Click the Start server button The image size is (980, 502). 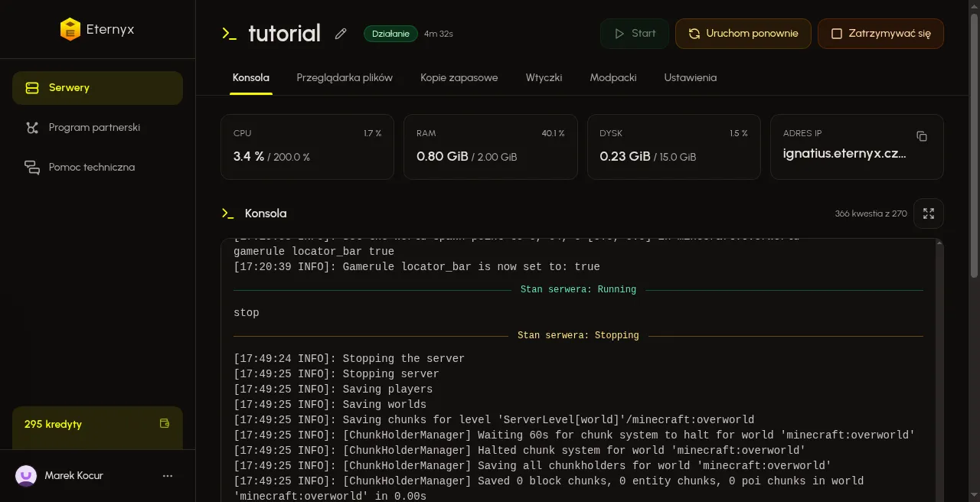[x=635, y=34]
